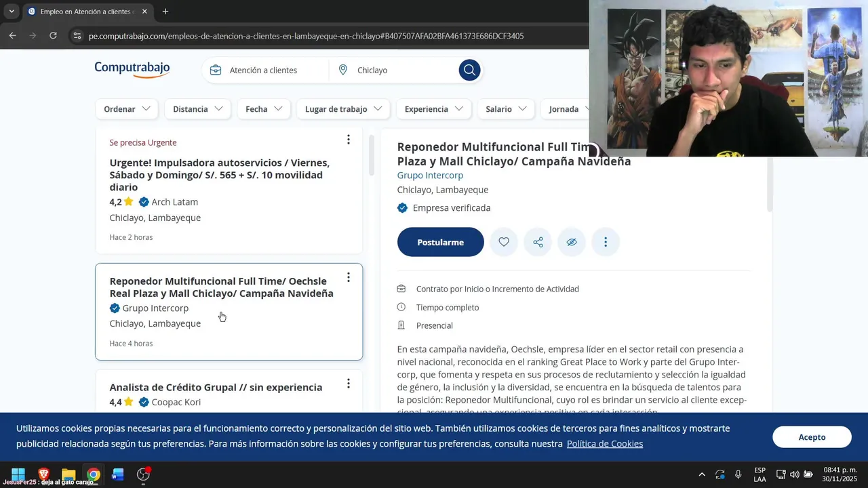868x488 pixels.
Task: Open three-dot menu on Reponedor Multifuncional card
Action: click(x=348, y=277)
